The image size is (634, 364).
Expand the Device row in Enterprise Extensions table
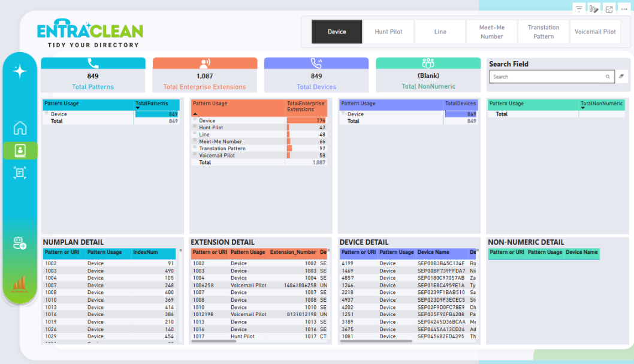click(x=195, y=120)
